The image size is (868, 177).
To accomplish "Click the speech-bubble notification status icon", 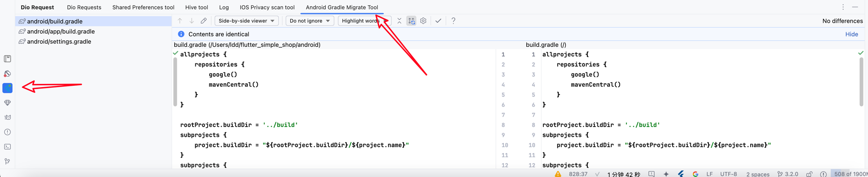I will (x=652, y=174).
